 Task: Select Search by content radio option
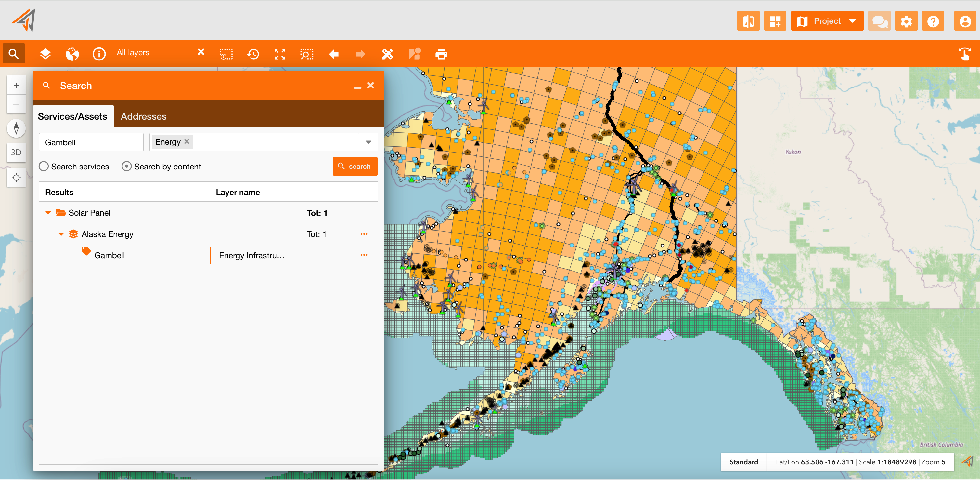(x=127, y=167)
